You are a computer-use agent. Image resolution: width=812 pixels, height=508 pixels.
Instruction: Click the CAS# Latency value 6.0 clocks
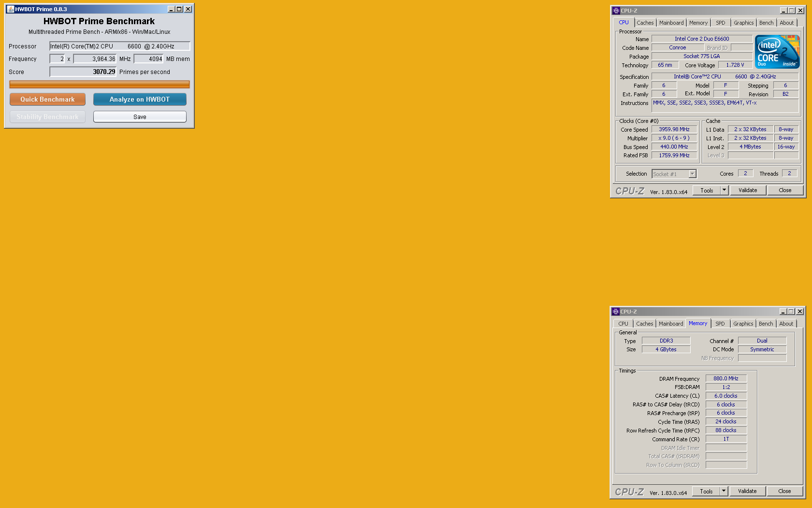[726, 396]
